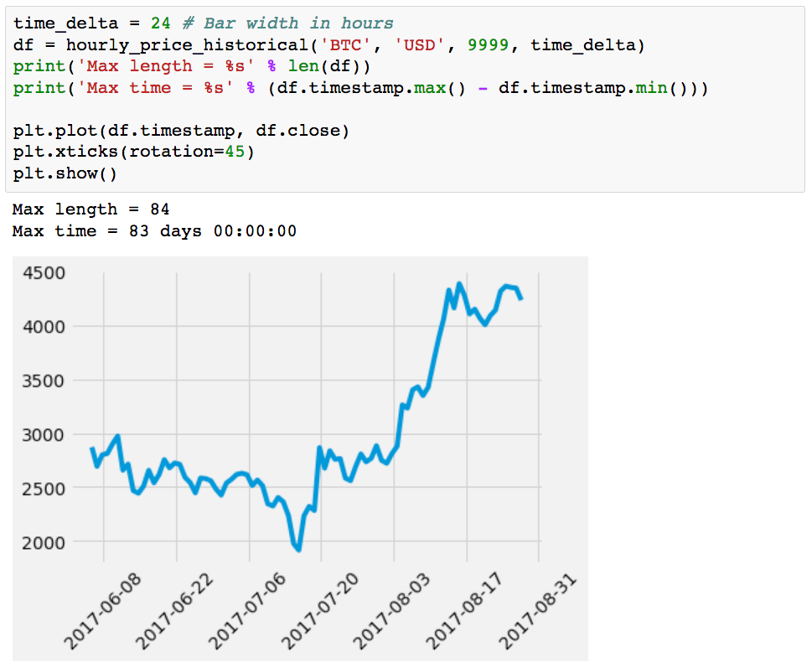Click the plt.show() line
Screen dimensions: 812x667
pyautogui.click(x=65, y=173)
